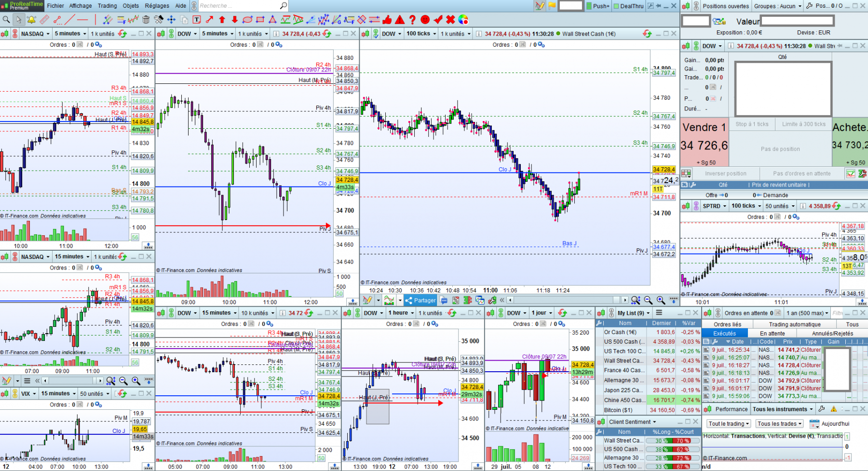Viewport: 868px width, 471px height.
Task: Select the move cross-arrows tool
Action: [x=171, y=20]
